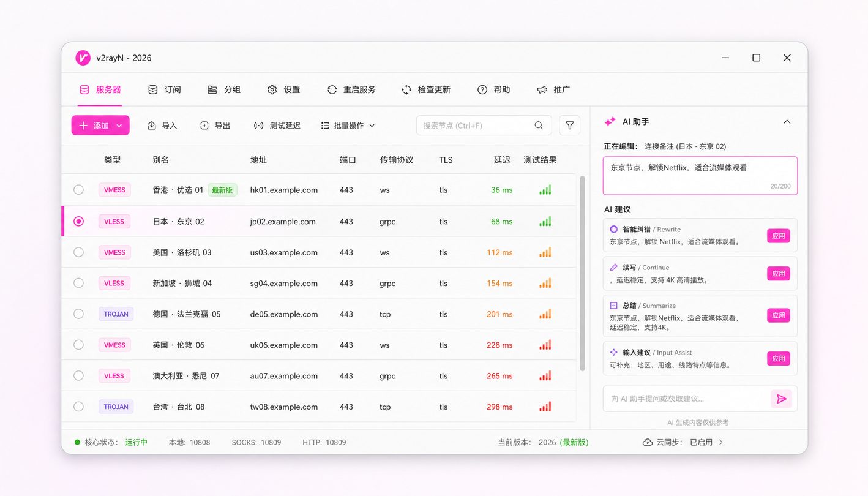The height and width of the screenshot is (496, 868).
Task: Click the server list vertical scrollbar
Action: (582, 273)
